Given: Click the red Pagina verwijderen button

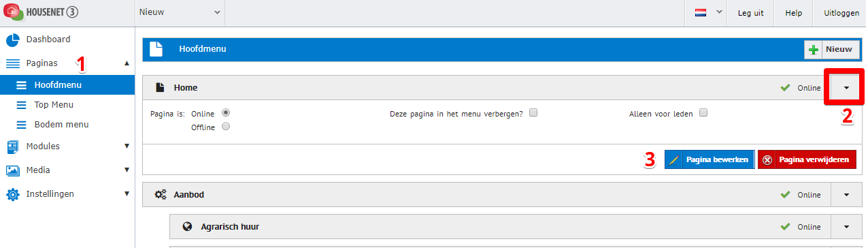Looking at the screenshot, I should point(807,160).
